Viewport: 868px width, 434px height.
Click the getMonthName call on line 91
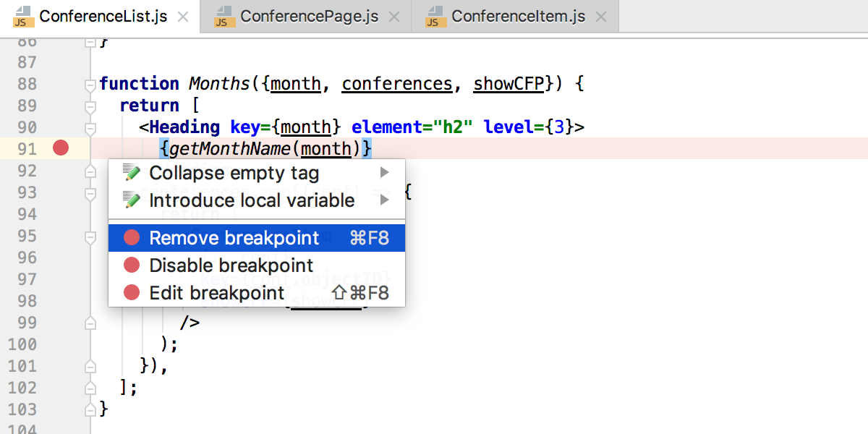click(x=229, y=149)
